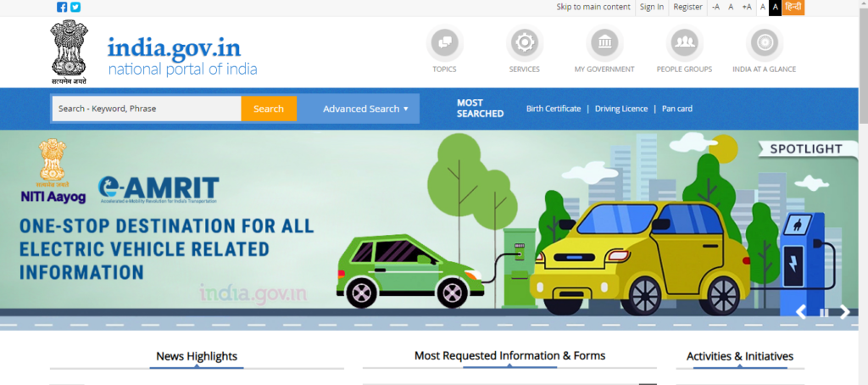Click Skip to main content link
The height and width of the screenshot is (385, 868).
[593, 7]
